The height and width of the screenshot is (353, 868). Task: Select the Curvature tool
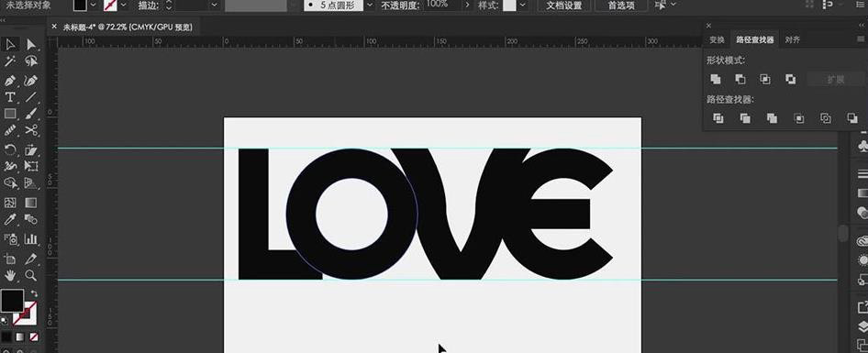tap(31, 80)
